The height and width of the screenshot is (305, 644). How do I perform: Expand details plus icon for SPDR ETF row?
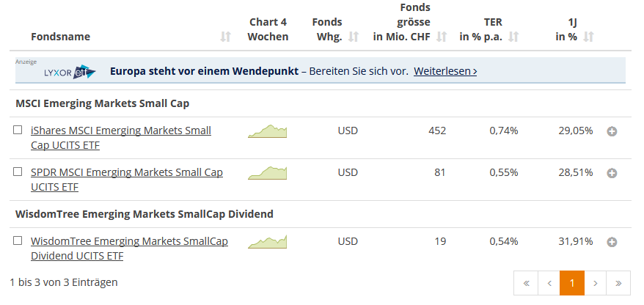pyautogui.click(x=612, y=173)
